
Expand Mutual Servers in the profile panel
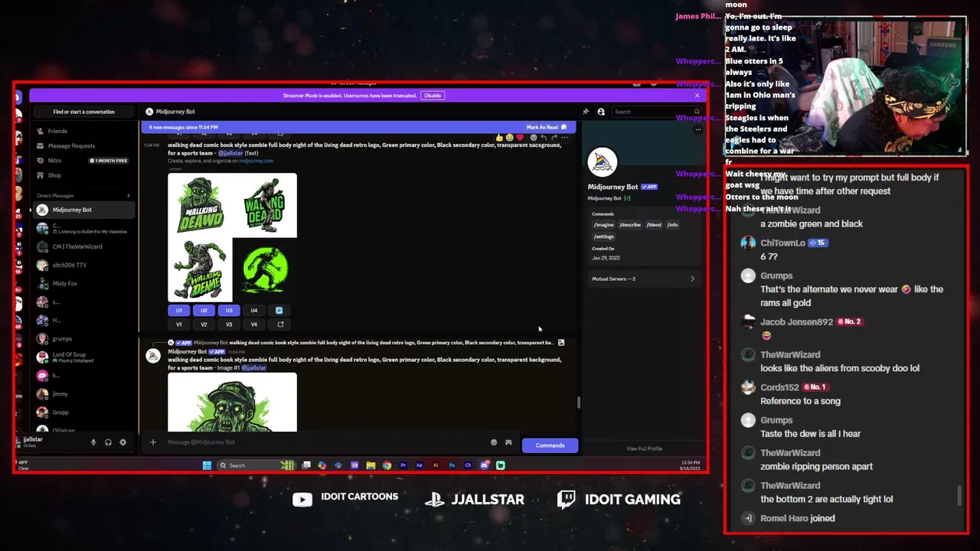tap(643, 279)
